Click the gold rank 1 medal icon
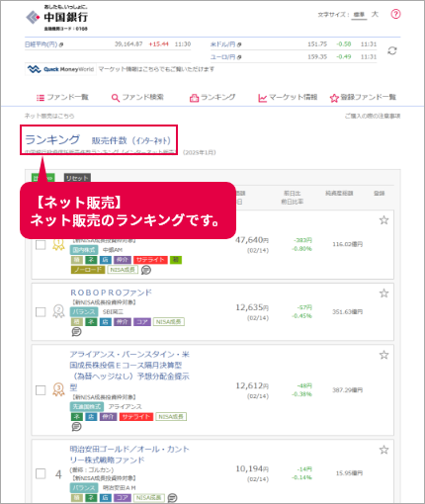This screenshot has width=425, height=504. [x=58, y=245]
